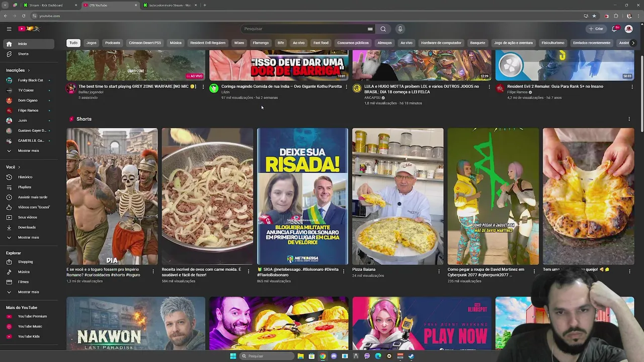Open options for Pizza Baiana short
644x362 pixels.
pyautogui.click(x=439, y=271)
